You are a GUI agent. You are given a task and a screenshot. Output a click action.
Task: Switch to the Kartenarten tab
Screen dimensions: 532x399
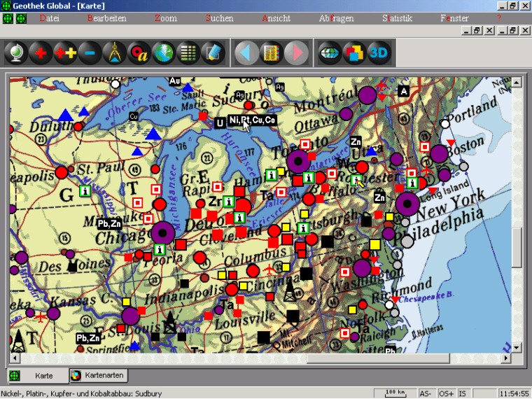[98, 375]
